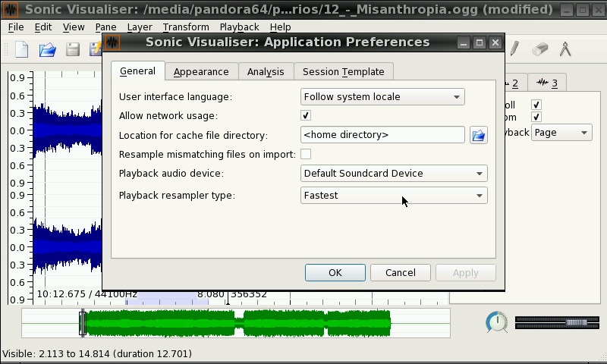Open a file with the folder toolbar icon
Image resolution: width=607 pixels, height=364 pixels.
48,50
